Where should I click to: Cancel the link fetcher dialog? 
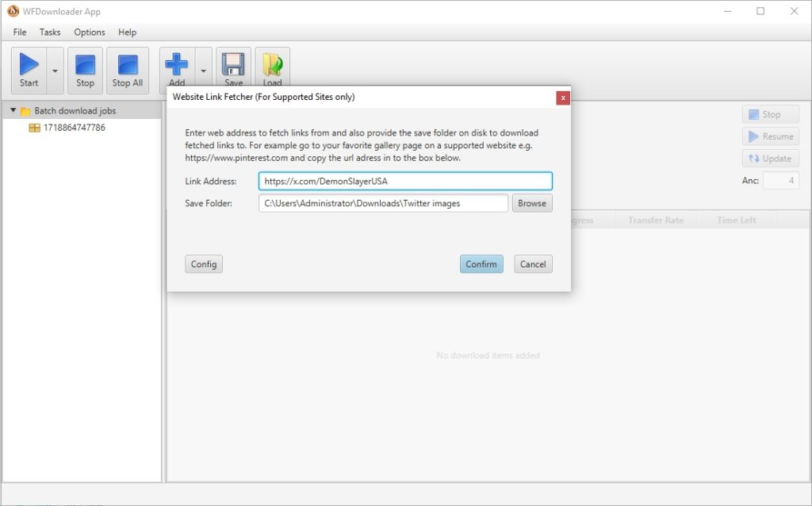click(x=533, y=263)
